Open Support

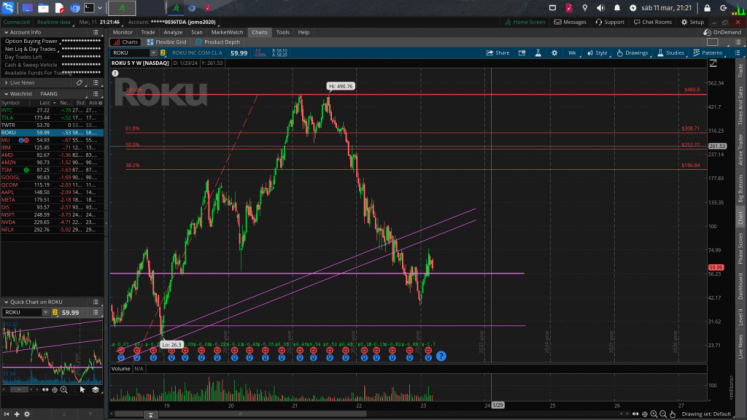point(610,22)
